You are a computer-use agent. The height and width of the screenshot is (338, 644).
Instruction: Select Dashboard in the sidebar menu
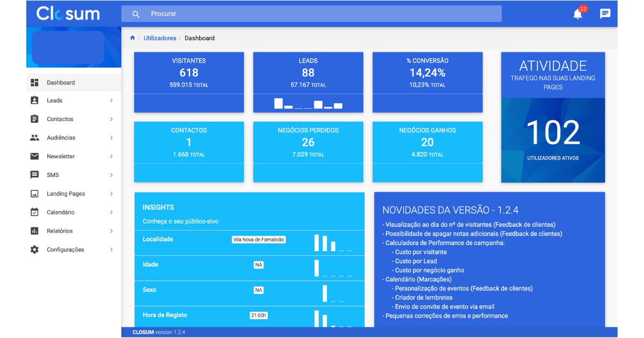[x=74, y=83]
